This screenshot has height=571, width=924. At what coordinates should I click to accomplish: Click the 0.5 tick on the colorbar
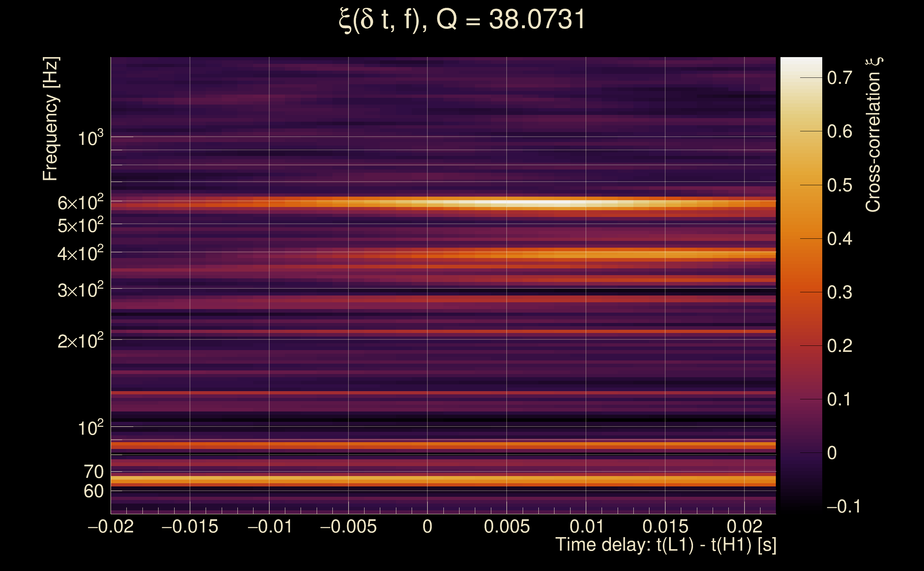[839, 186]
